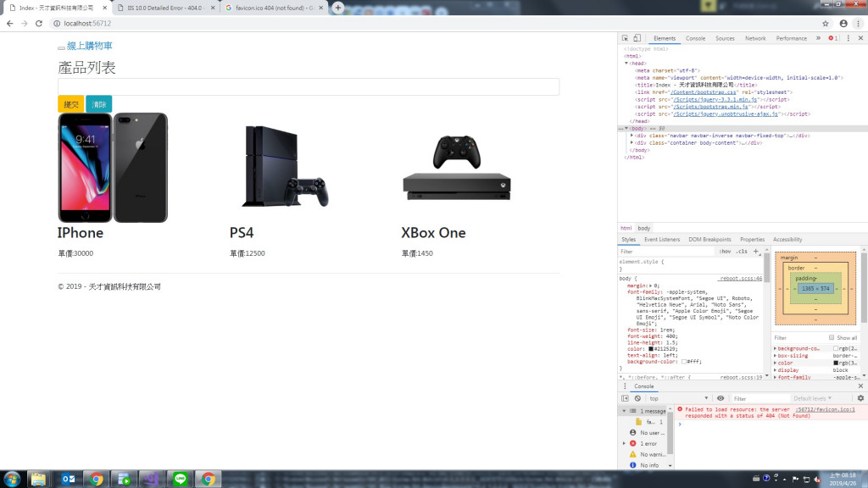Click the teal 清除 clear button
Image resolution: width=868 pixels, height=488 pixels.
point(99,104)
